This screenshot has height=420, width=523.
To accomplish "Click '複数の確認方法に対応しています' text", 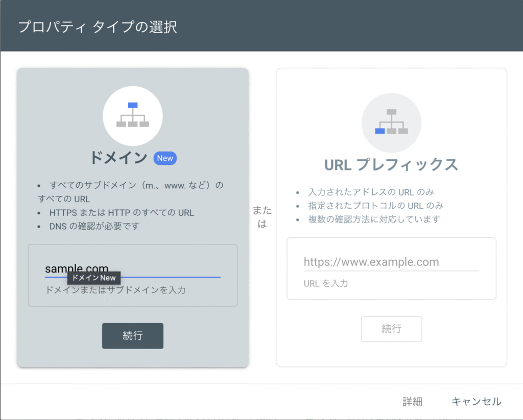I will click(374, 219).
